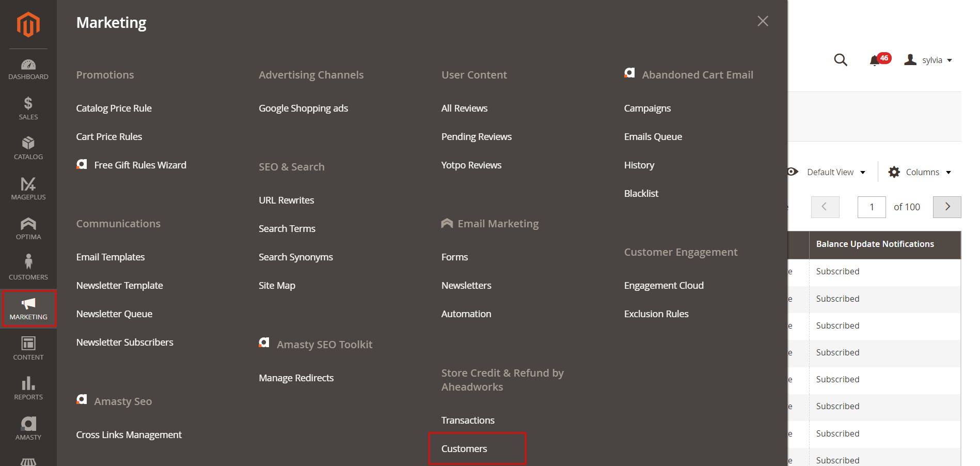Screen dimensions: 980x466
Task: Open Newsletter Queue
Action: 114,314
